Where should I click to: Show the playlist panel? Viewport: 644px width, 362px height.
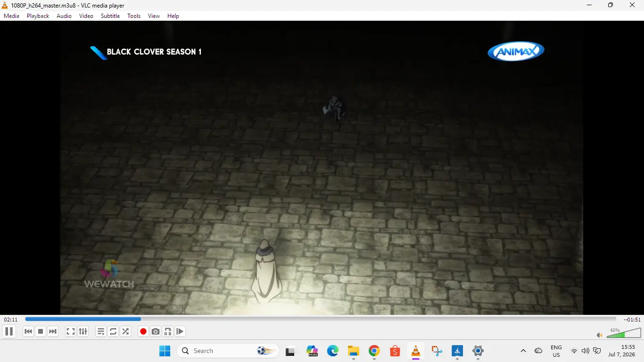click(x=101, y=331)
